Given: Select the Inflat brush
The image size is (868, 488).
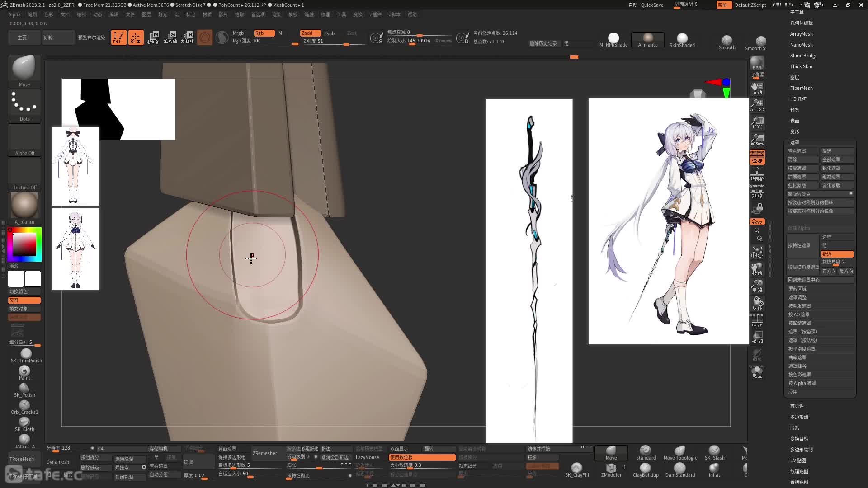Looking at the screenshot, I should click(x=714, y=470).
